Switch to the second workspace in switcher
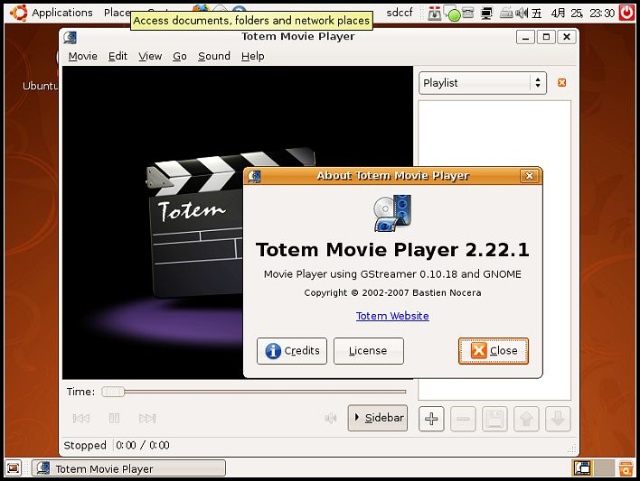The image size is (640, 481). (604, 468)
